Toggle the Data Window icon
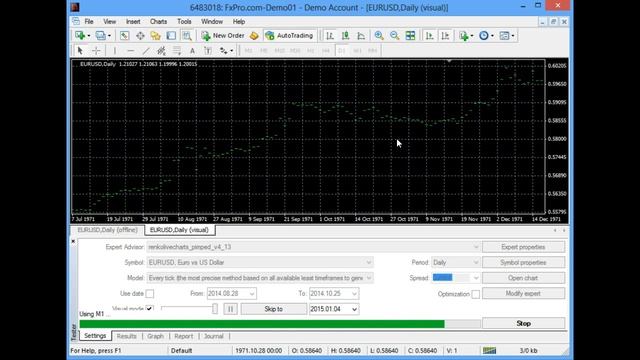Screen dimensions: 640x360 coord(140,36)
